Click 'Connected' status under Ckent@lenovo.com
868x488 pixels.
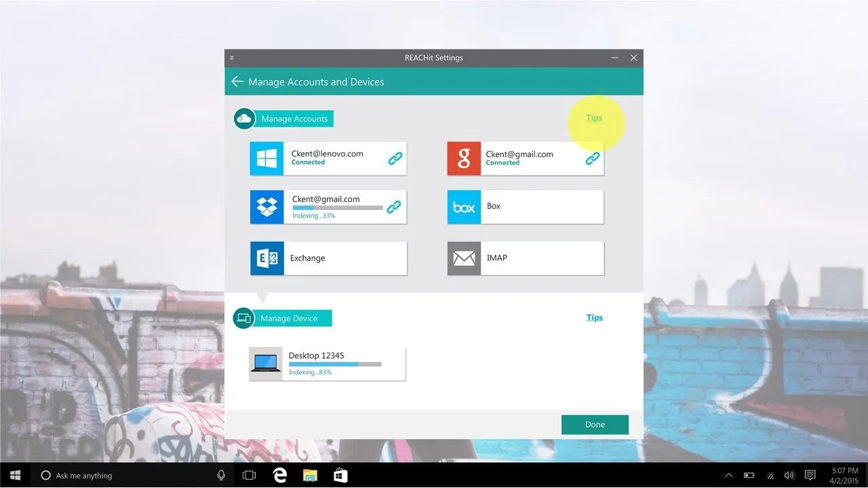pyautogui.click(x=309, y=163)
